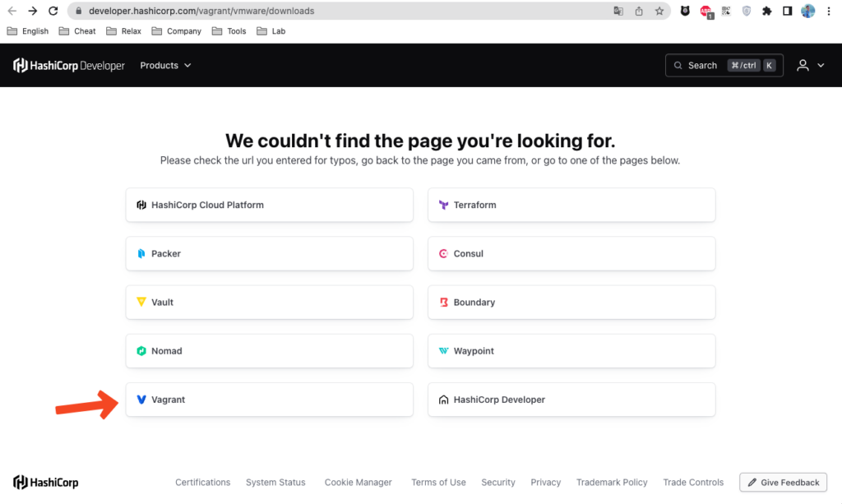Screen dimensions: 842x504
Task: Click the adblock extension icon
Action: tap(706, 12)
